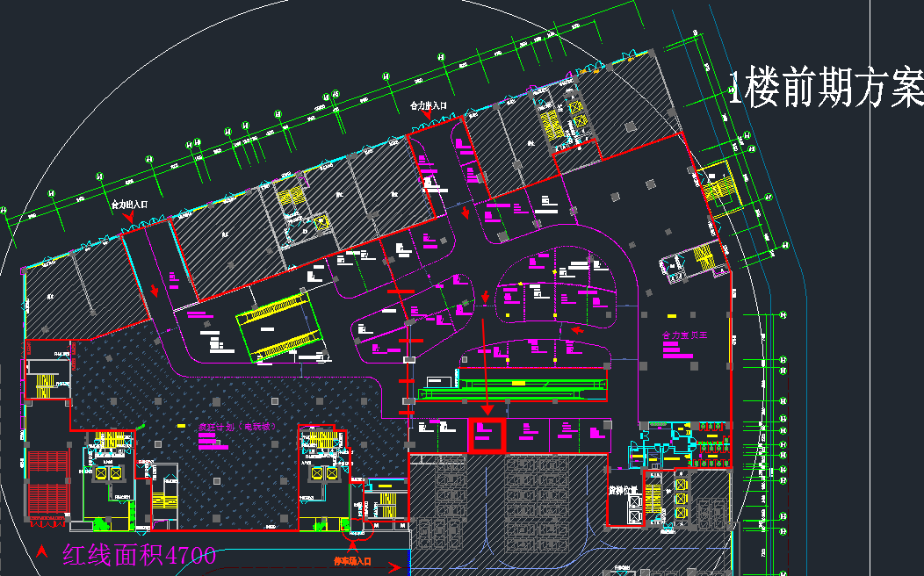Select the magenta 红线面积4700 text
This screenshot has height=576, width=924.
coord(139,555)
